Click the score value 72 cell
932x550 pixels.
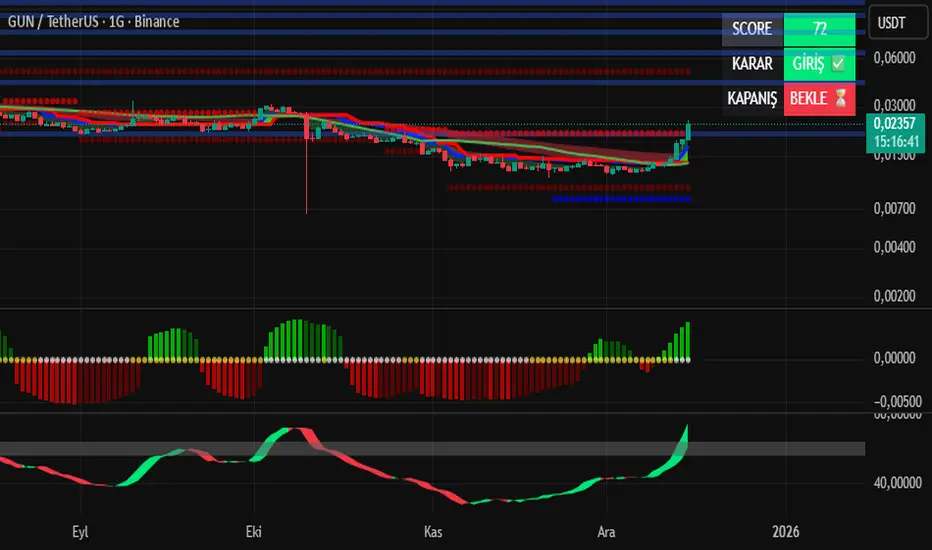pos(820,28)
